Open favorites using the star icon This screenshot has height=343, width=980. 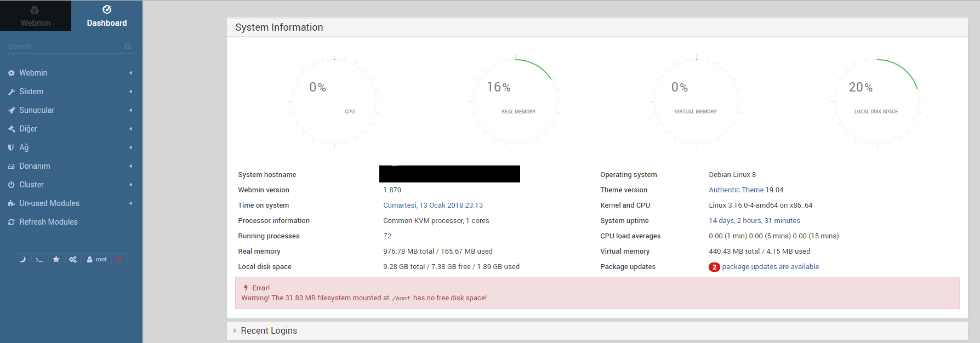[56, 260]
